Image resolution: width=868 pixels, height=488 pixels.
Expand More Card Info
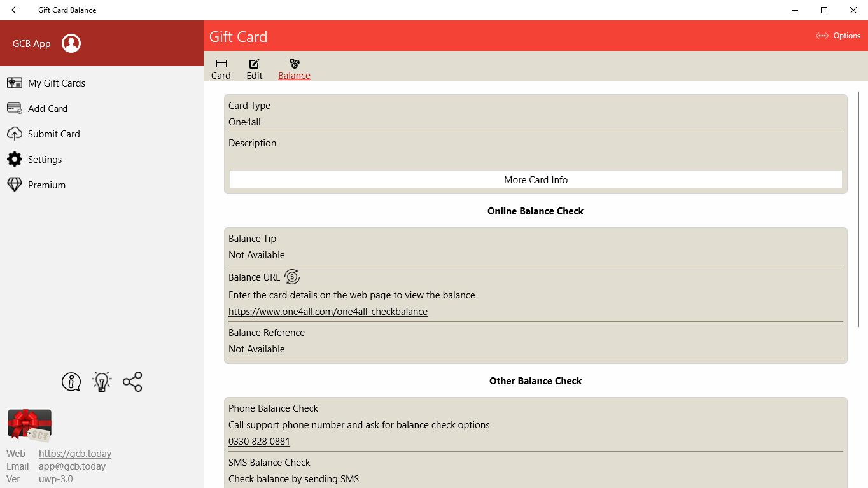535,179
